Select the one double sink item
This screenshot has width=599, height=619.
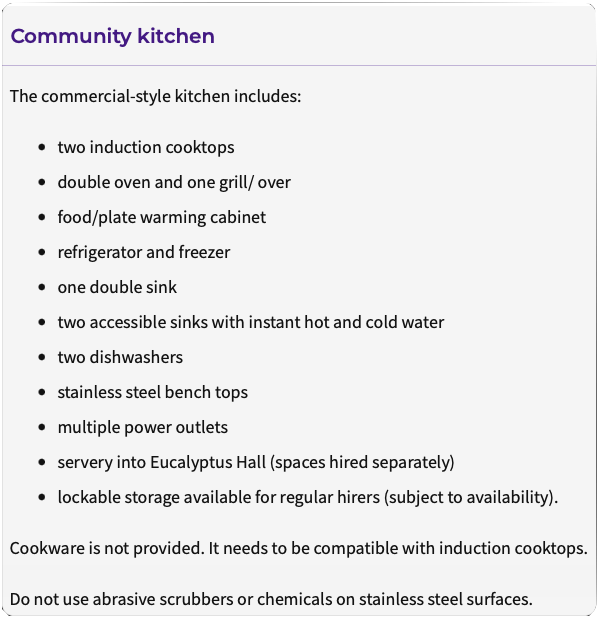coord(117,287)
